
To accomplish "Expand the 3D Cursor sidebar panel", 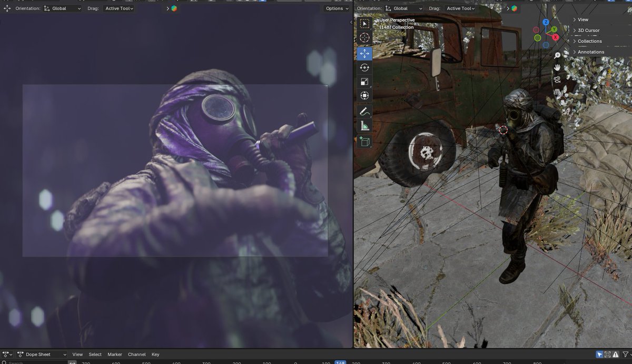I will [x=588, y=31].
